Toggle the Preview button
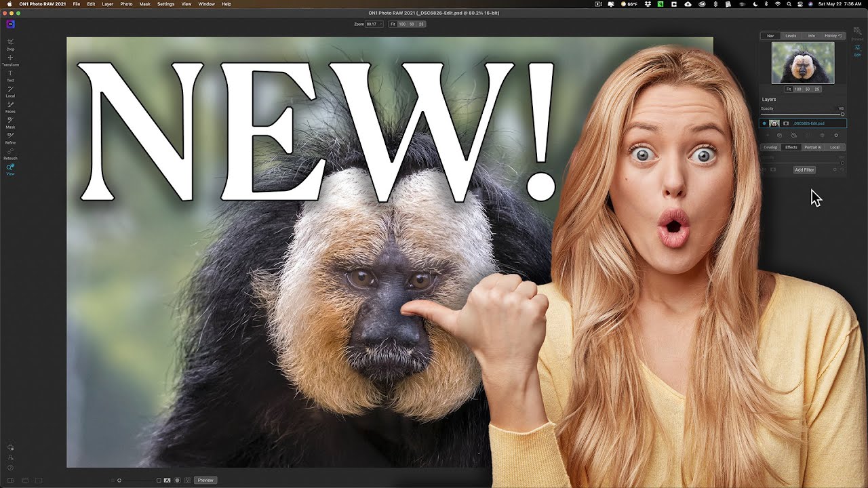The image size is (868, 488). click(x=205, y=480)
